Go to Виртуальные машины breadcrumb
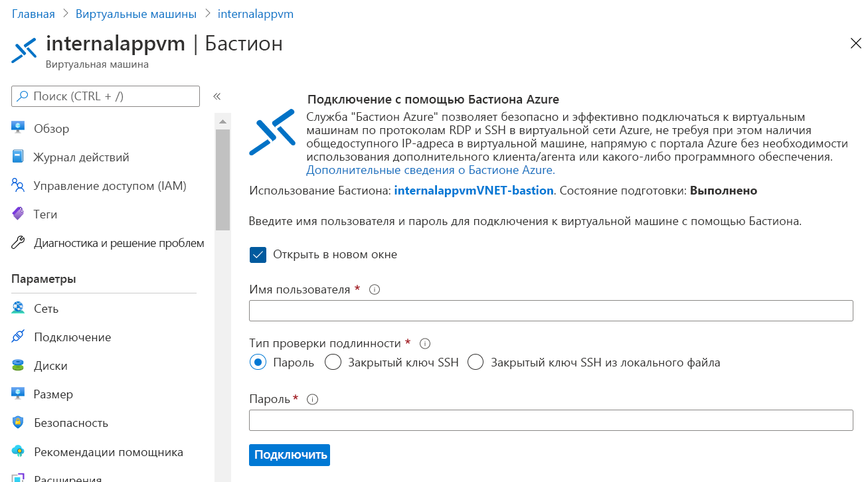Viewport: 868px width, 482px height. tap(136, 13)
